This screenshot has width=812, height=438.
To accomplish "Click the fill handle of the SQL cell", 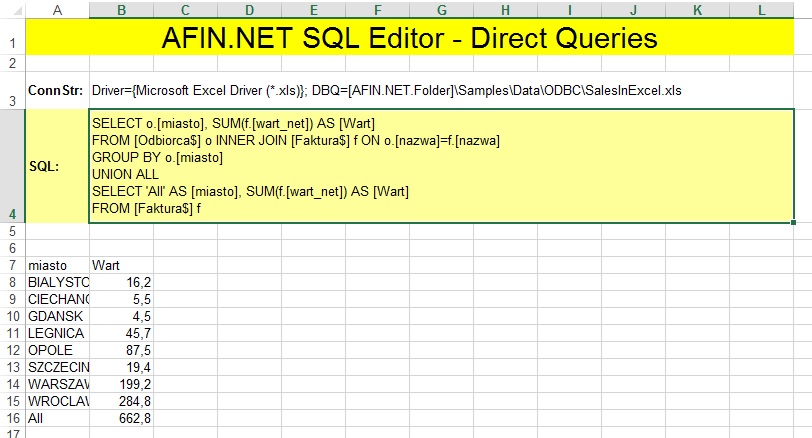I will (793, 223).
